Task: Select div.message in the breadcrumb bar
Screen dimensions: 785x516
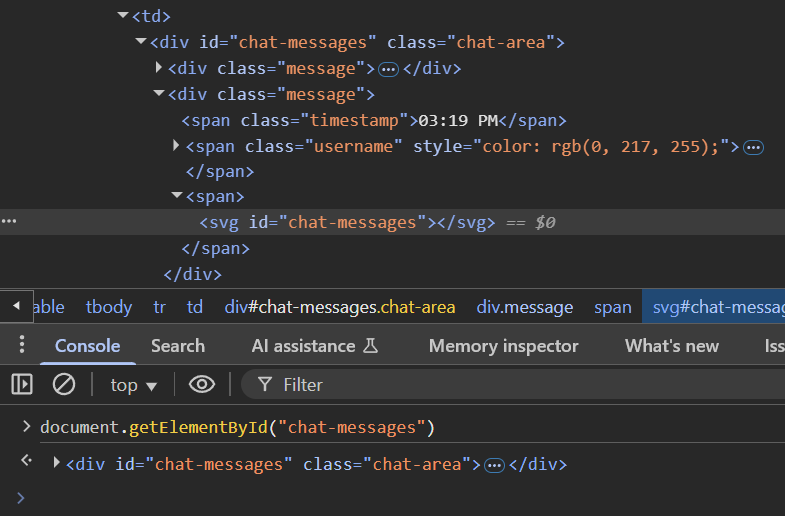Action: pos(525,307)
